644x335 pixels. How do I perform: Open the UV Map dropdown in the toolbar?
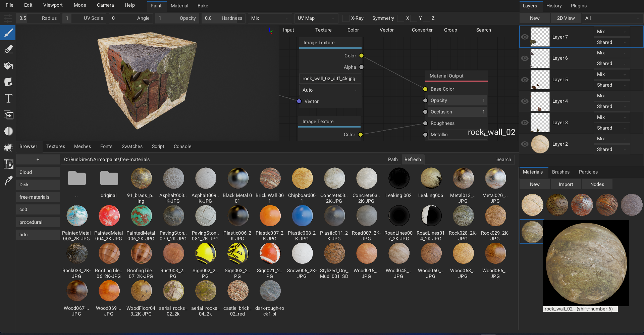pos(316,18)
